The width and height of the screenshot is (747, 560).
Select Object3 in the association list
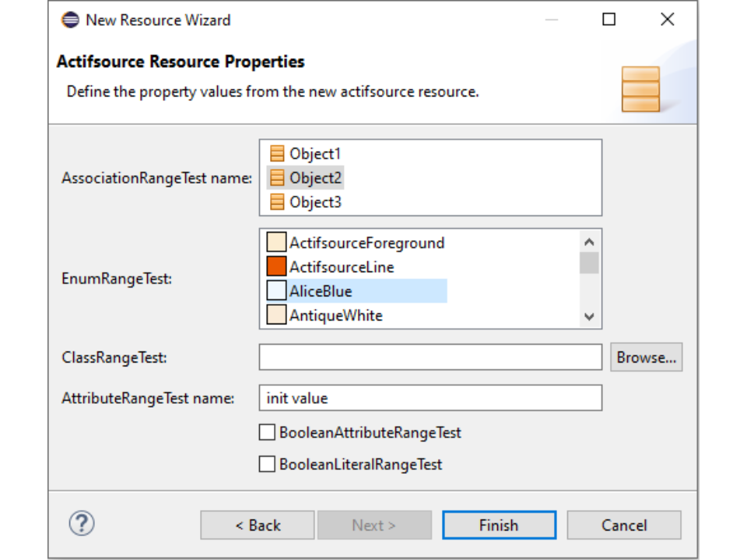tap(315, 202)
